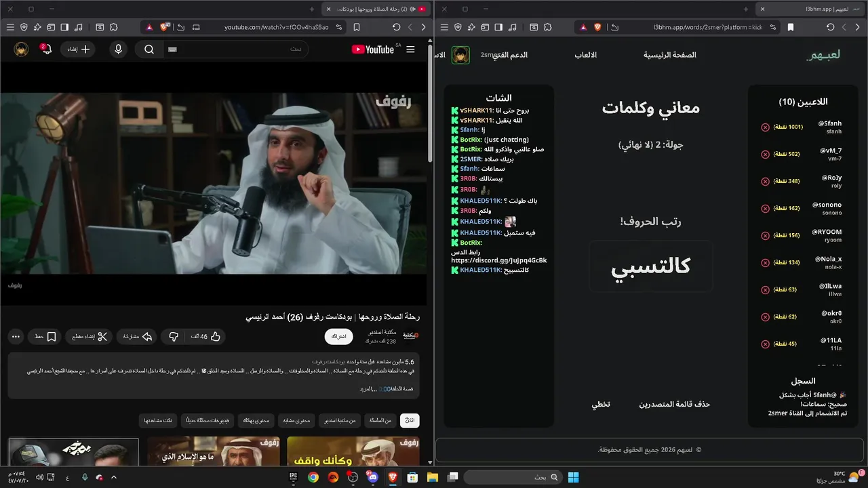This screenshot has height=488, width=868.
Task: Remove player Sfanh with X icon
Action: click(x=766, y=127)
